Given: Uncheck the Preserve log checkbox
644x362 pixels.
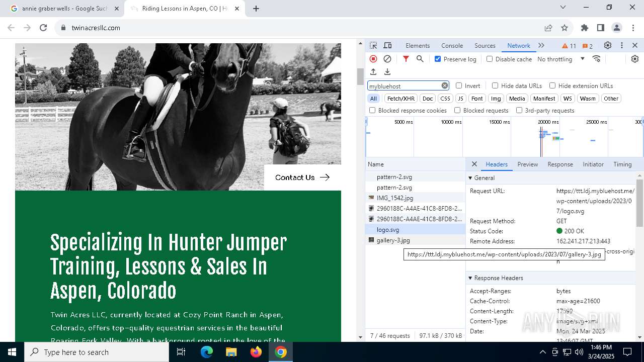Looking at the screenshot, I should (x=438, y=59).
